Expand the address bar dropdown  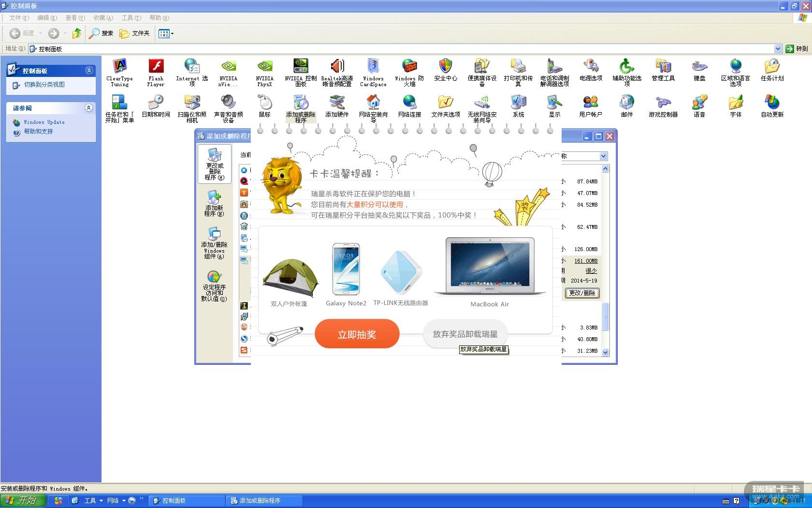point(778,48)
